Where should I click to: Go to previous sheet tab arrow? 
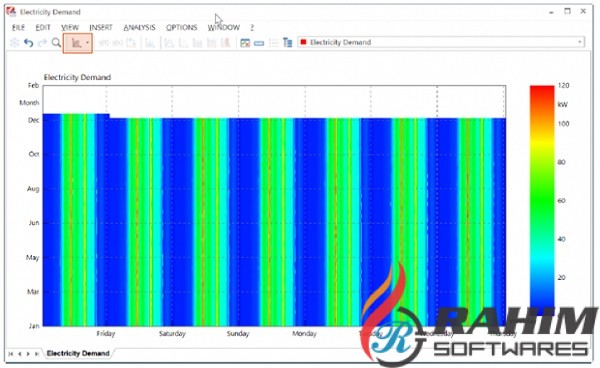click(x=20, y=354)
